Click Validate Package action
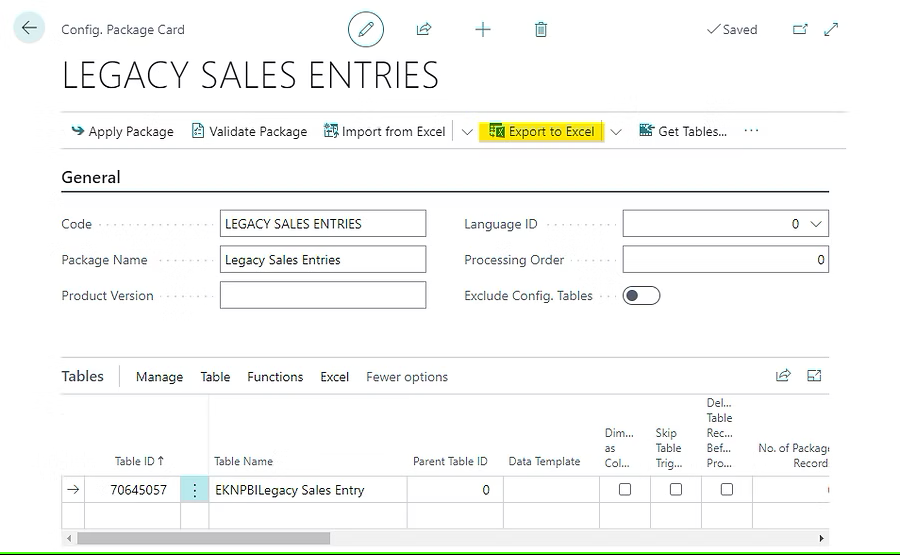Viewport: 900px width, 555px height. pyautogui.click(x=249, y=131)
